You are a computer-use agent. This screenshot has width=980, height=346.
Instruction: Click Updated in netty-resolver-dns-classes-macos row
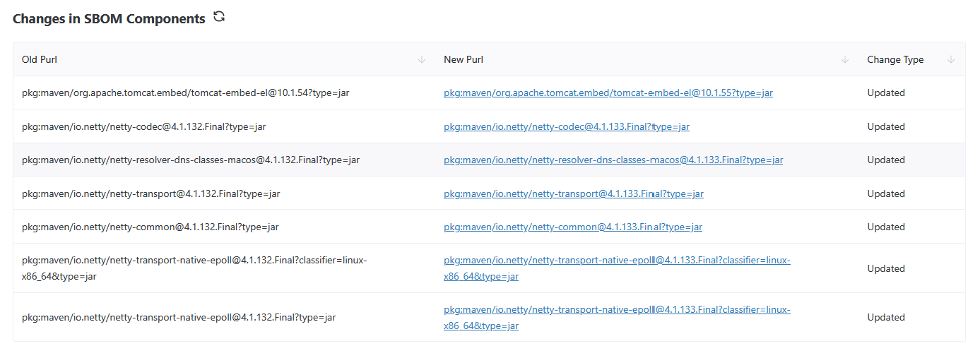[x=886, y=160]
